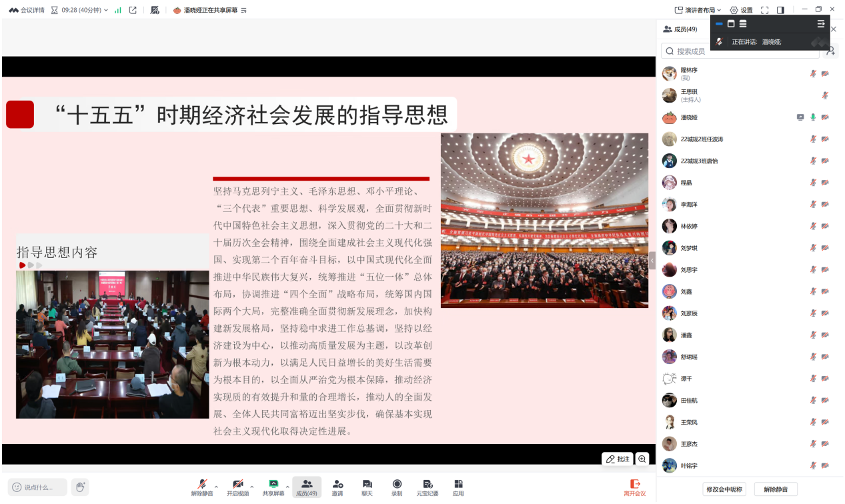845x504 pixels.
Task: Click the zoom magnifier beside 批注
Action: (642, 459)
